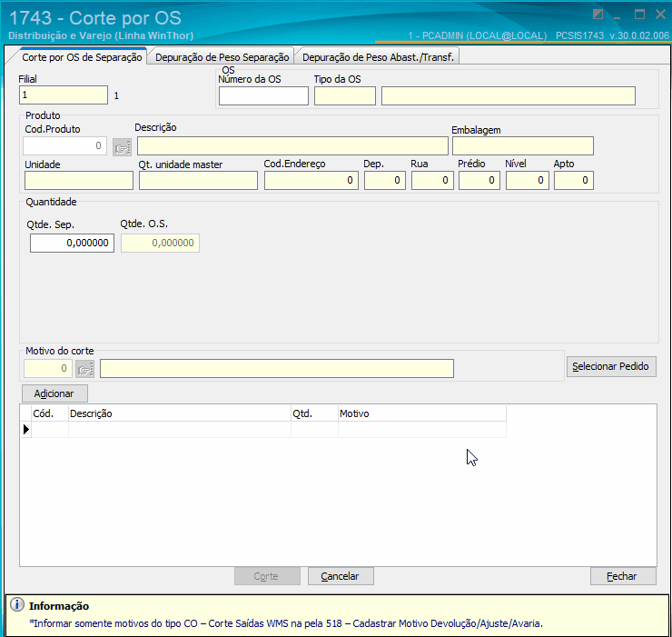Click the Motivo do corte description field
Viewport: 672px width, 637px height.
277,368
